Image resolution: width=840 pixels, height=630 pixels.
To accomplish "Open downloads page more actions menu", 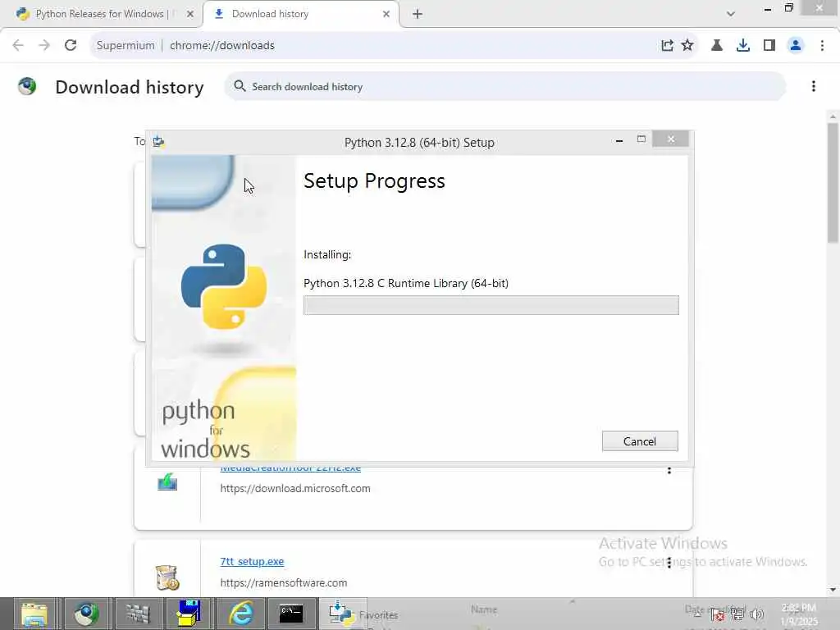I will pyautogui.click(x=813, y=86).
